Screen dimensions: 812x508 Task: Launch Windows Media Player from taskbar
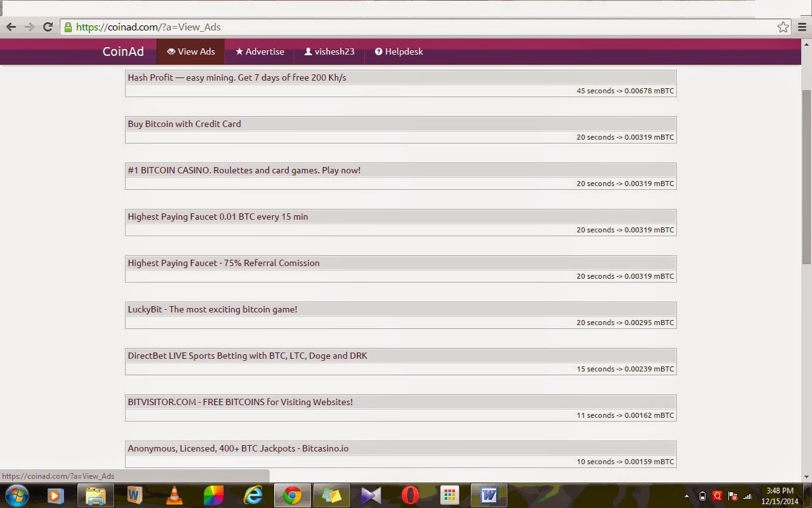[x=56, y=495]
